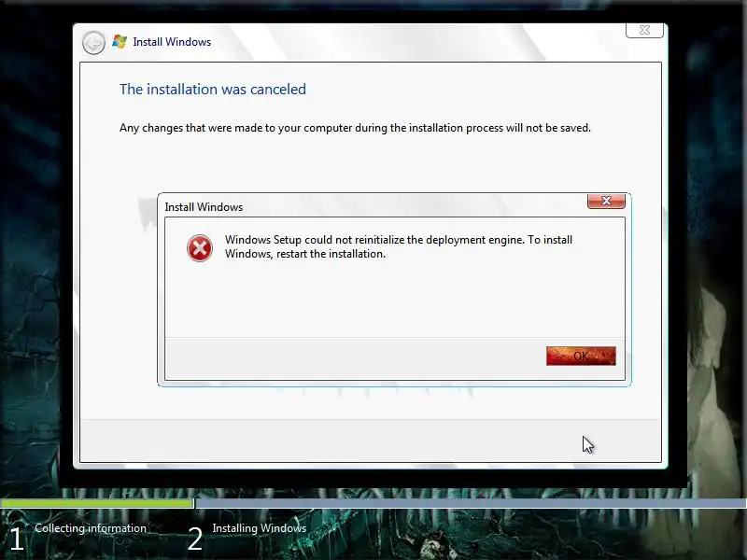Viewport: 747px width, 560px height.
Task: Click the 'Collecting information' step label
Action: (x=91, y=528)
